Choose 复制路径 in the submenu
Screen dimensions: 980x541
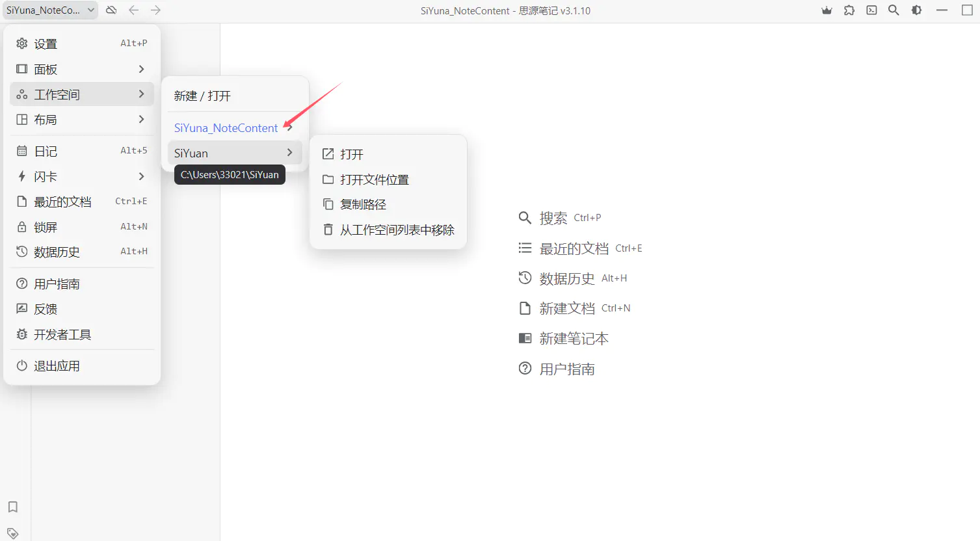(388, 204)
